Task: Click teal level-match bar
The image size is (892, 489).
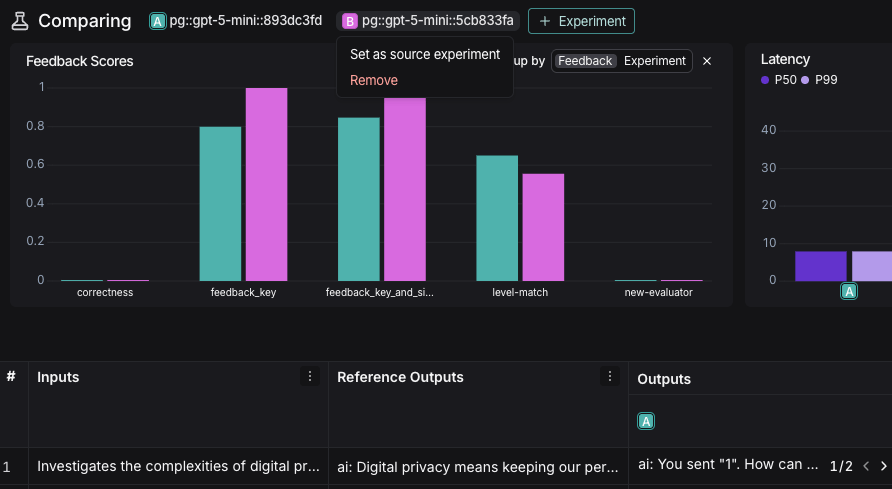Action: coord(497,218)
